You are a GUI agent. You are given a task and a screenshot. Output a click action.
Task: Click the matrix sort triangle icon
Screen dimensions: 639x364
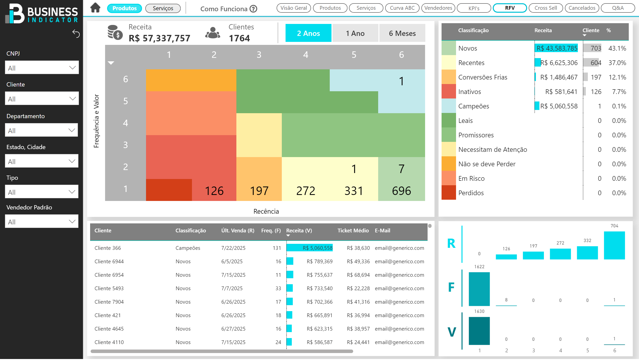click(111, 63)
